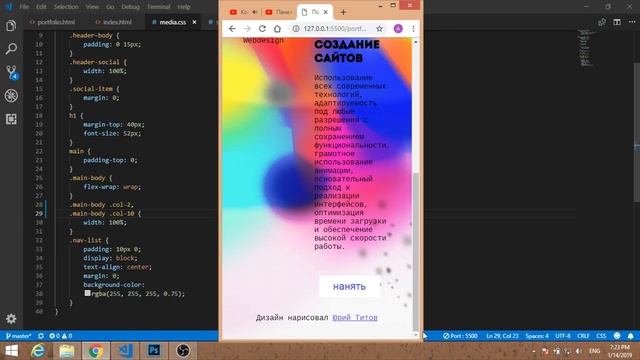Click the volume icon in system tray

click(x=579, y=351)
